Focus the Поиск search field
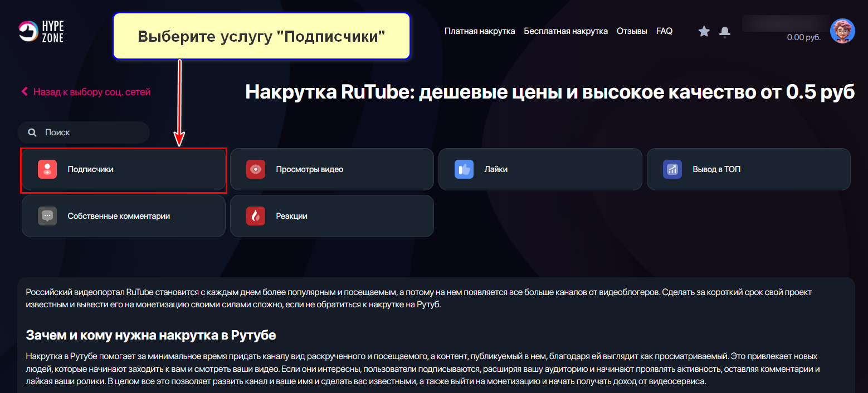 click(x=84, y=132)
